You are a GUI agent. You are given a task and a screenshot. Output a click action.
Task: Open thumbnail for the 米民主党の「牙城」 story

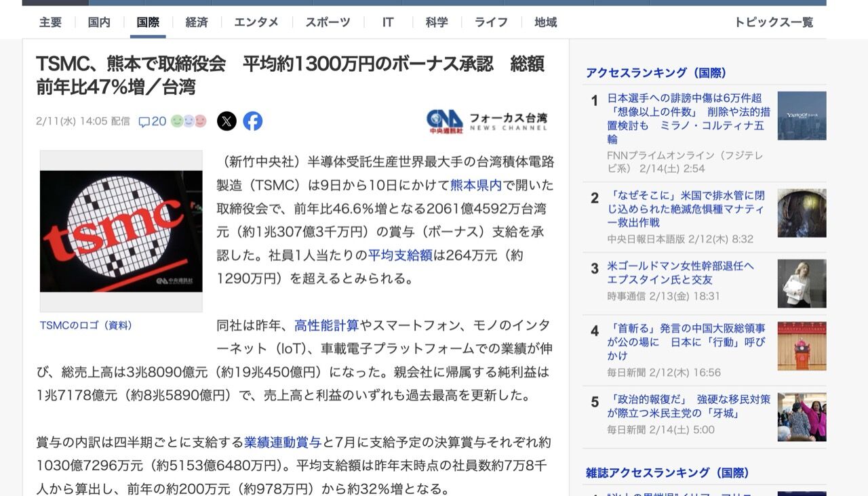coord(802,417)
